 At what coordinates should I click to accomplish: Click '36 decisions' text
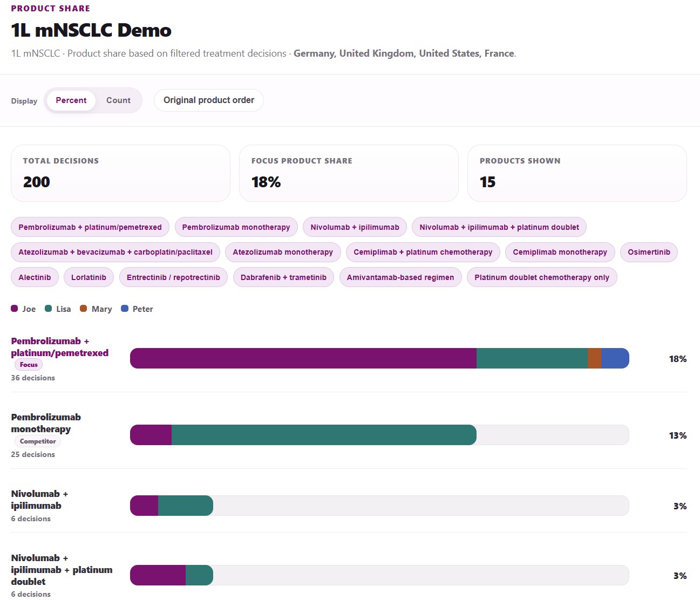[x=33, y=378]
